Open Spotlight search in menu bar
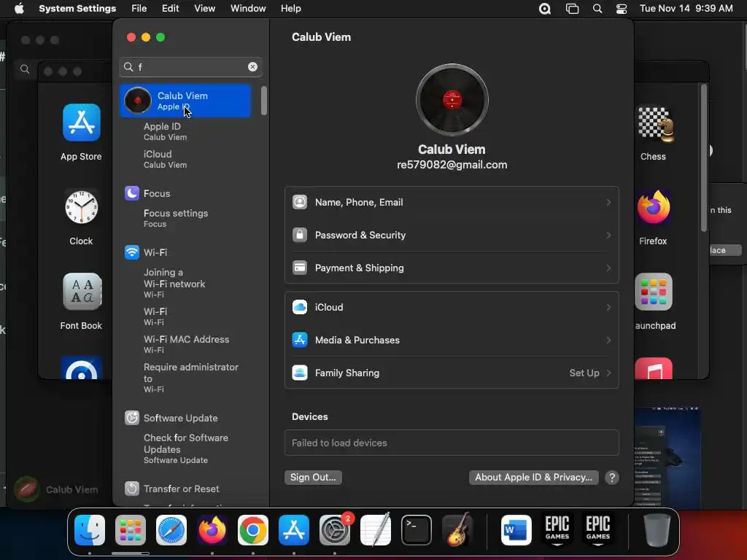Viewport: 747px width, 560px height. [597, 9]
